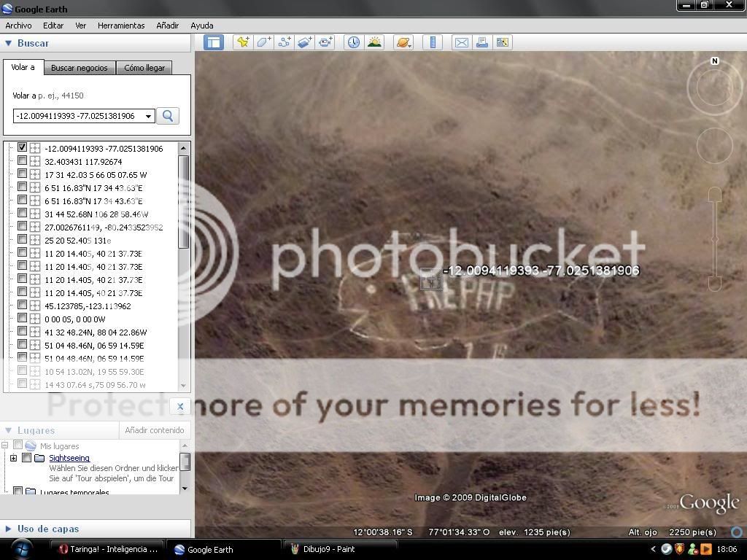Record a tour with camera icon
This screenshot has height=560, width=747.
click(x=325, y=42)
